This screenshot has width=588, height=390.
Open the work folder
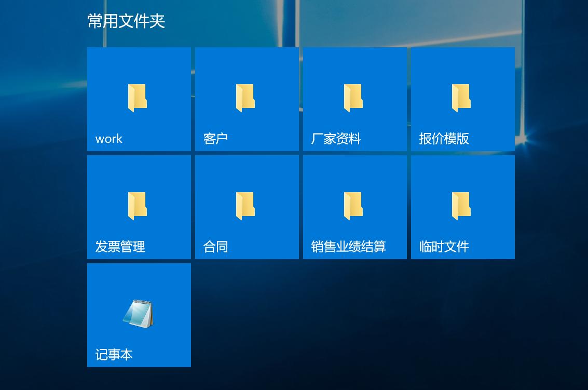[x=139, y=99]
